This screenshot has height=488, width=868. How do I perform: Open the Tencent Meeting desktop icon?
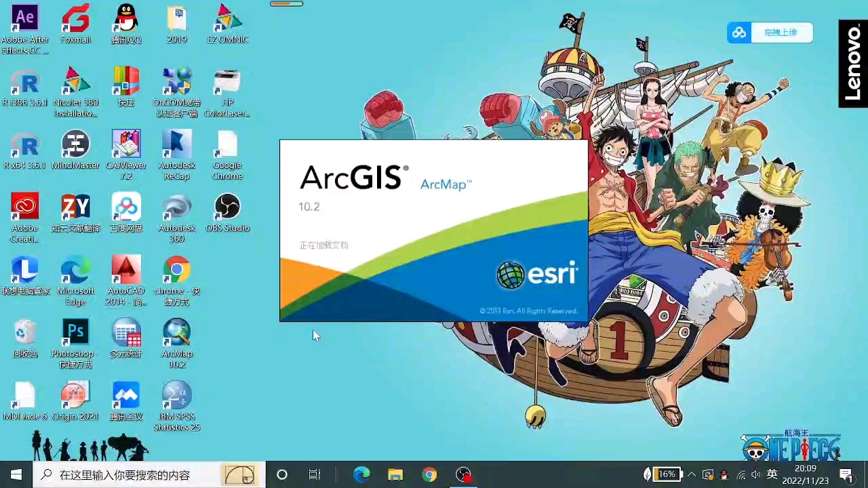click(x=126, y=402)
